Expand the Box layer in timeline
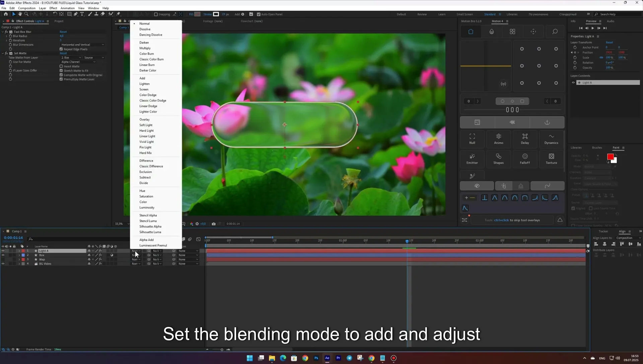 coord(19,255)
